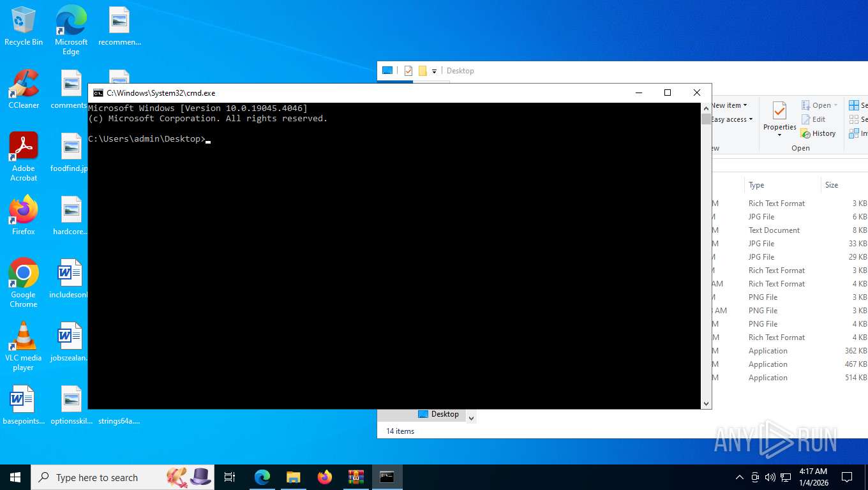Open WinRAR from the taskbar
This screenshot has height=490, width=868.
[x=356, y=477]
